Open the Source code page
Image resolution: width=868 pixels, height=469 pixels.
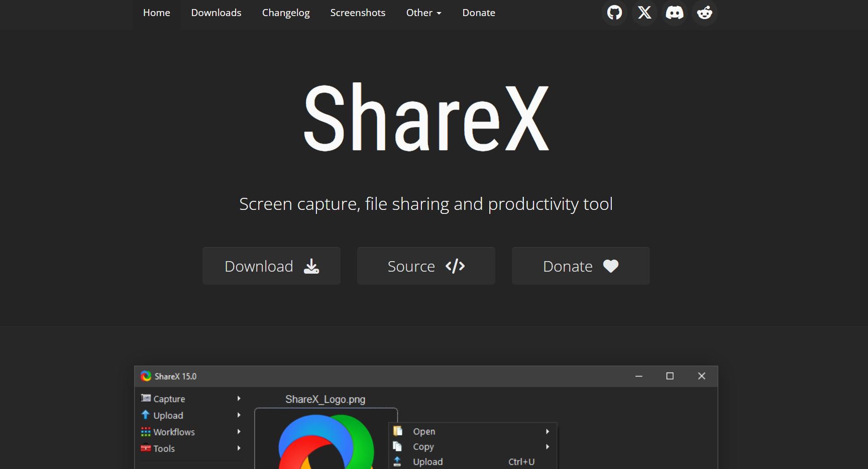[426, 266]
